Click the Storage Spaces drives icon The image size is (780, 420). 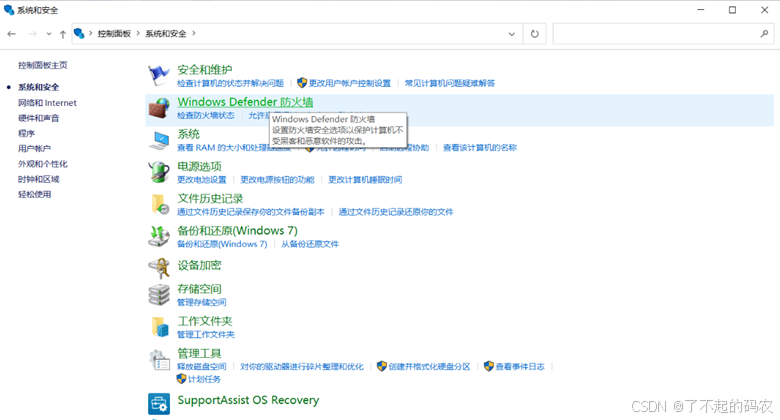pos(159,295)
